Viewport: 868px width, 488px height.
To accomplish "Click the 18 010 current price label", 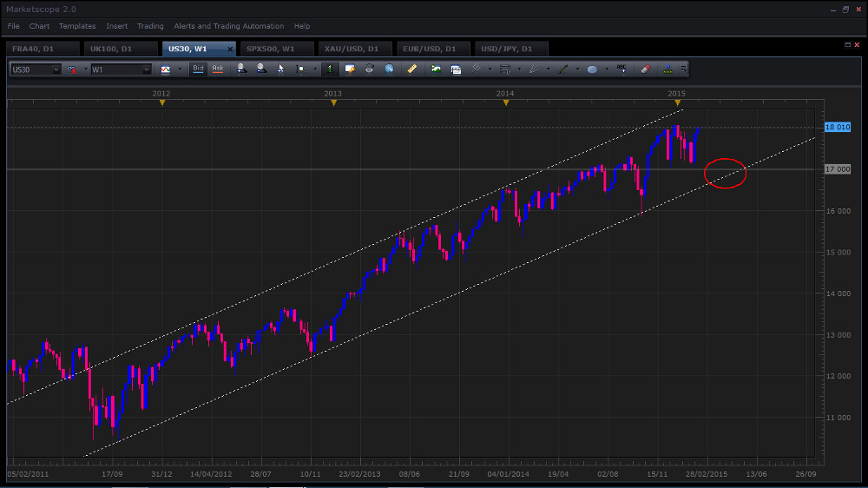I will pyautogui.click(x=838, y=128).
